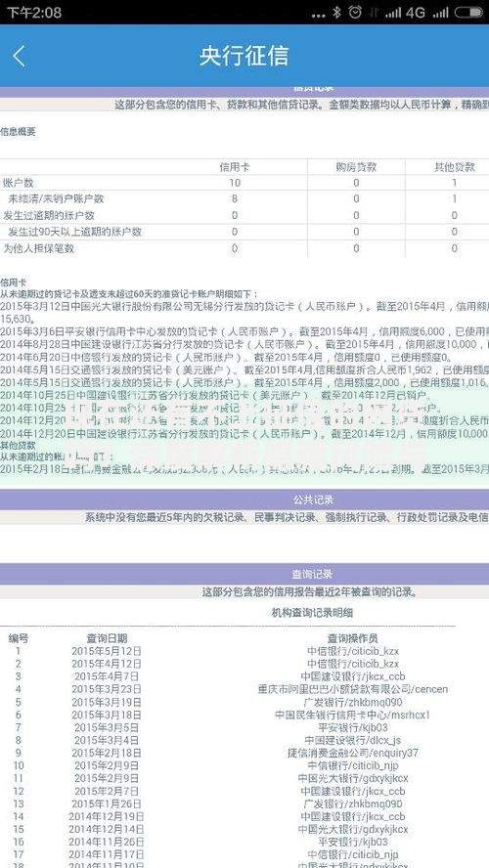Tap the 这部分包含您的信用报告最近2年被查询的记录 note

310,592
